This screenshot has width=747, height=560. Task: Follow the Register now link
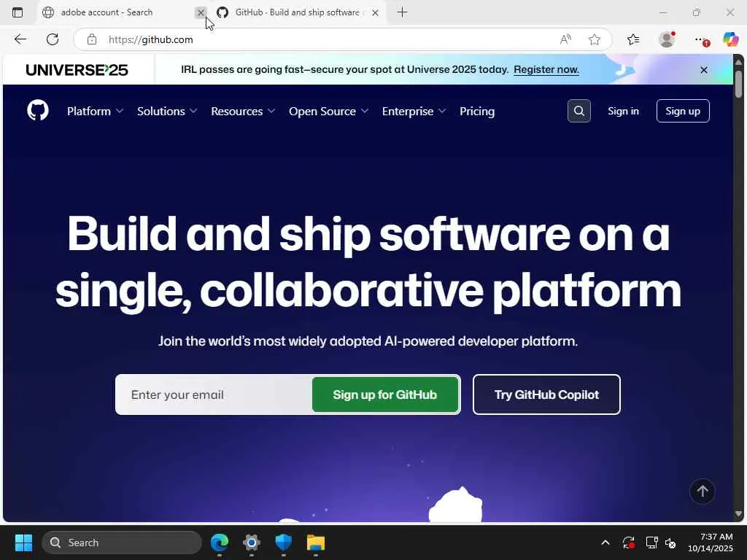546,69
